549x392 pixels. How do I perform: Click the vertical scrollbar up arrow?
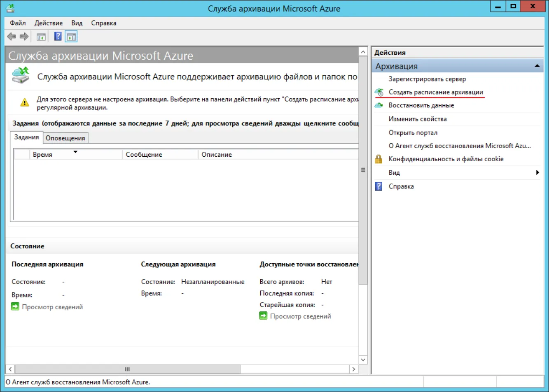pos(363,51)
